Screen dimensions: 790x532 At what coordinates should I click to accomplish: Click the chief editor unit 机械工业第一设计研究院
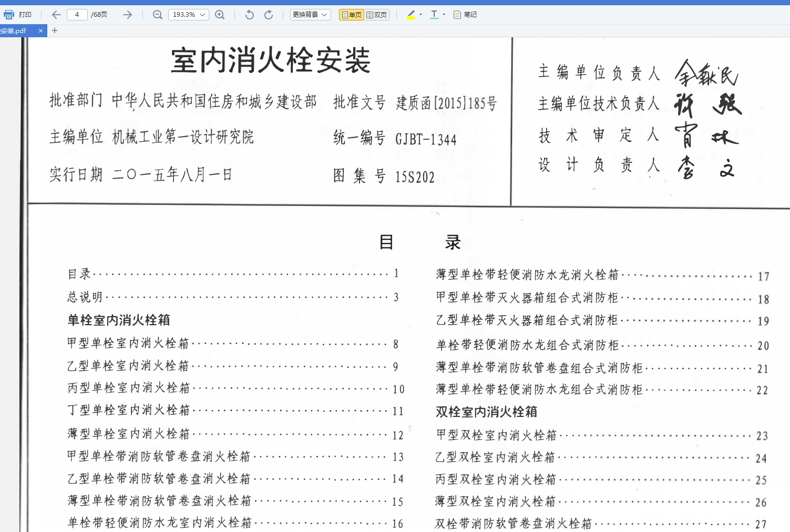click(x=183, y=137)
